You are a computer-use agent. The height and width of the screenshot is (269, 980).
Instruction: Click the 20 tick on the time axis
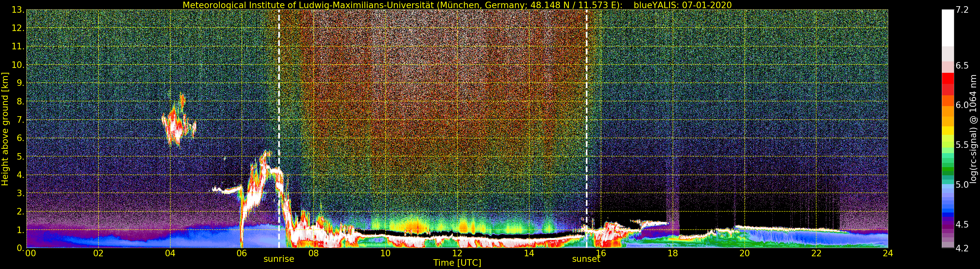tap(744, 253)
